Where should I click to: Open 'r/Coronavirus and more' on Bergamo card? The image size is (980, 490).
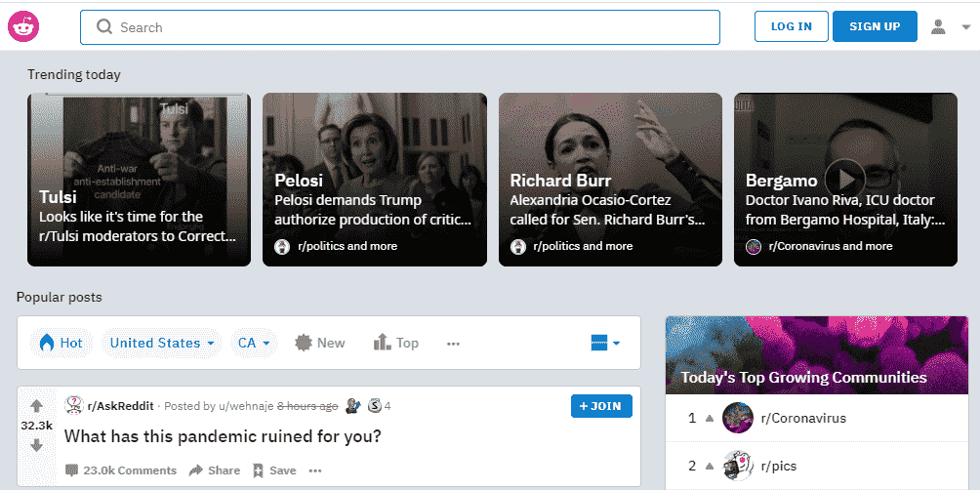830,246
